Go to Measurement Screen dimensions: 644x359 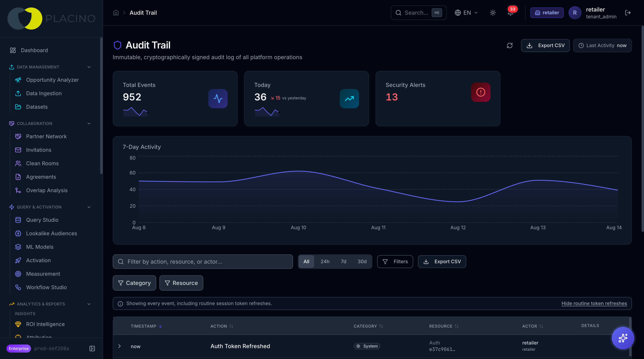point(43,274)
